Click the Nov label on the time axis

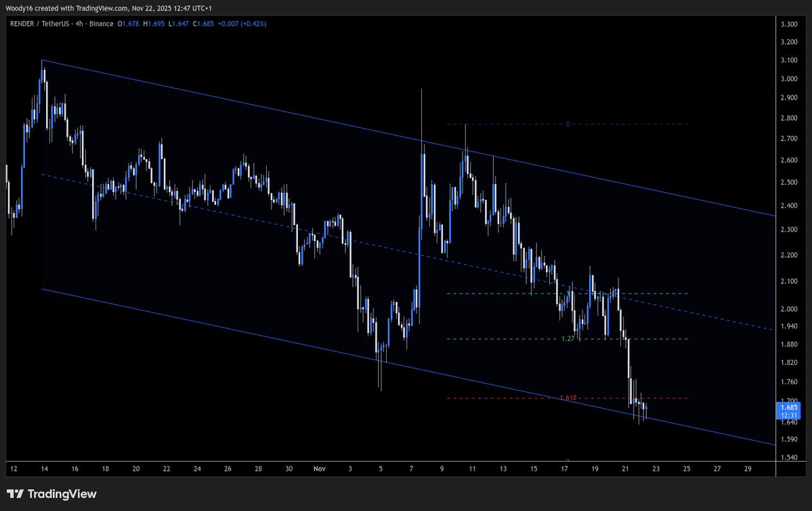(x=319, y=468)
